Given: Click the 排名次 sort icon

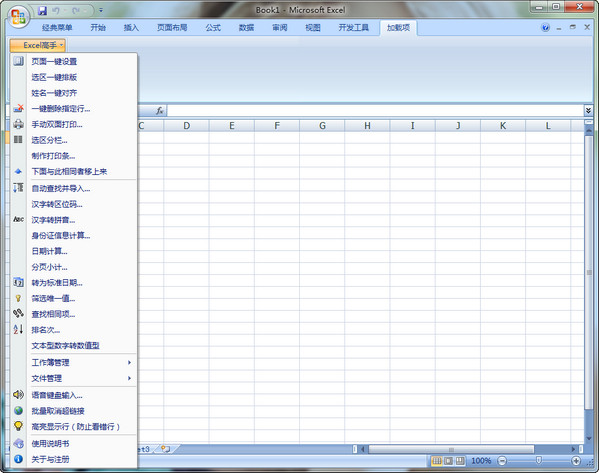Looking at the screenshot, I should tap(18, 329).
